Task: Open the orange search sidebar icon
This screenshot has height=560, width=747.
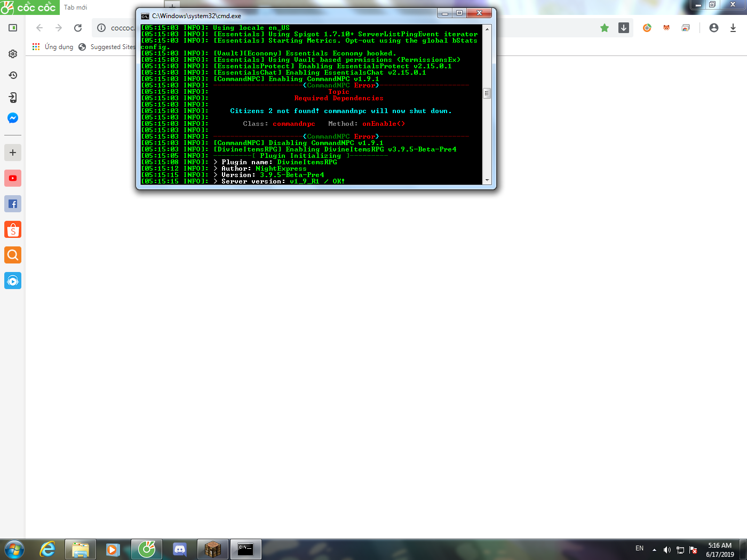Action: [x=13, y=255]
